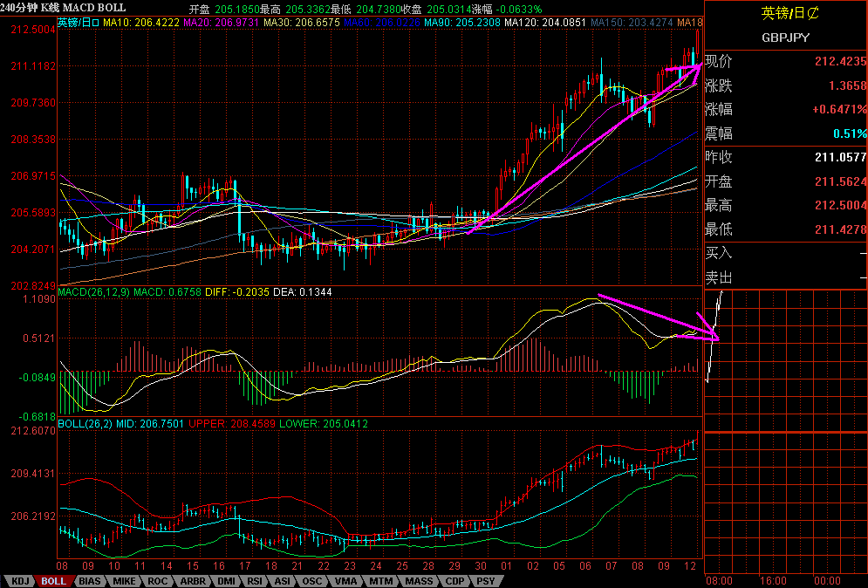Select the ROC indicator tab
This screenshot has height=588, width=868.
coord(158,581)
